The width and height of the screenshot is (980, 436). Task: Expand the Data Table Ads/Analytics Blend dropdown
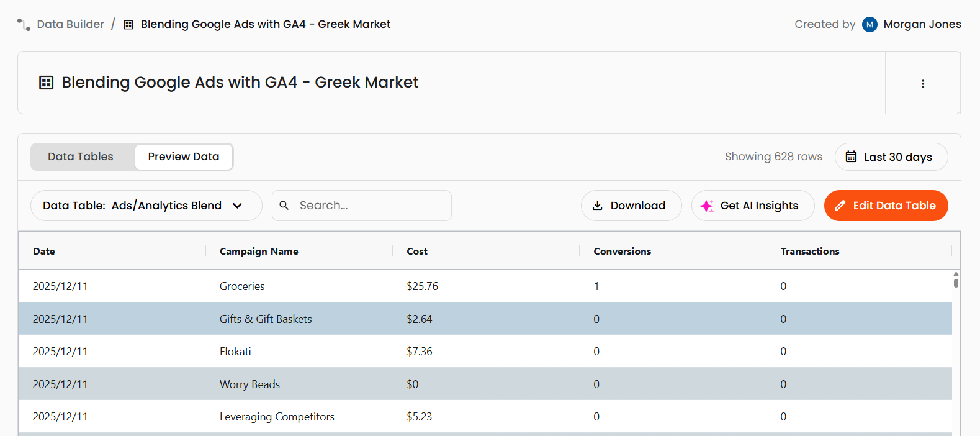coord(146,206)
